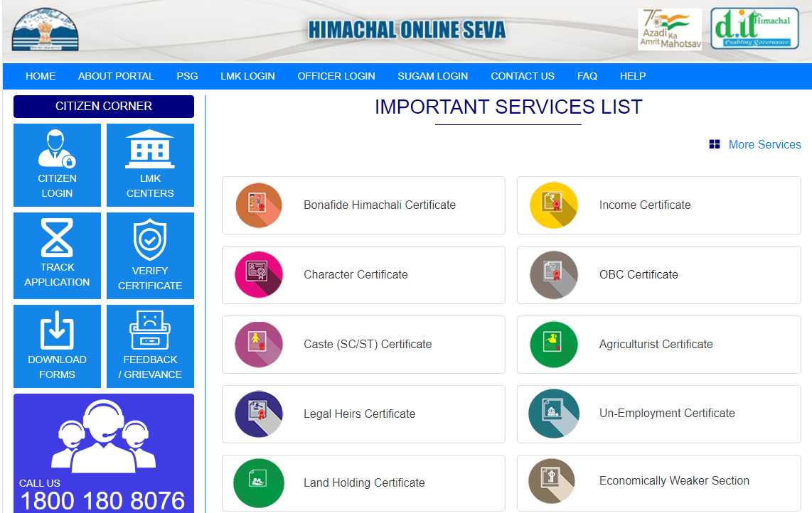Click Income Certificate yellow icon
Viewport: 812px width, 513px height.
click(554, 205)
